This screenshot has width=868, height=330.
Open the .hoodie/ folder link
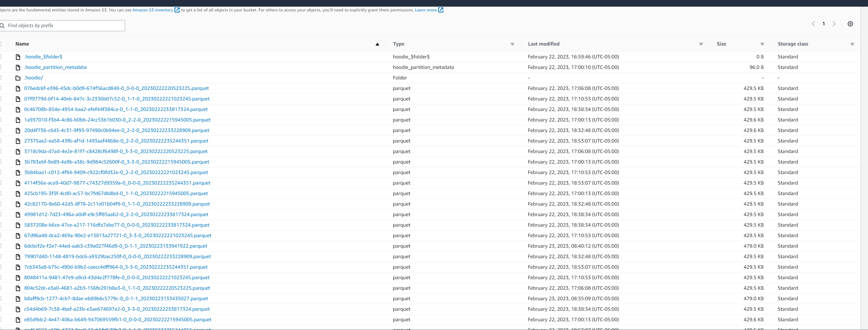click(33, 78)
